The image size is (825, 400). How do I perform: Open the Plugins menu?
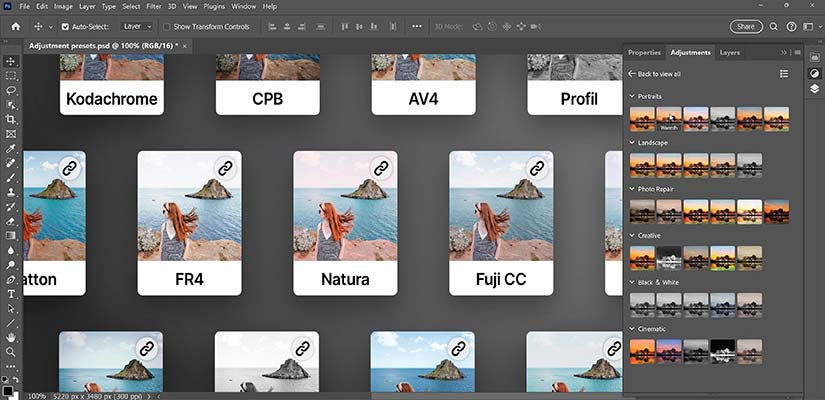point(214,6)
